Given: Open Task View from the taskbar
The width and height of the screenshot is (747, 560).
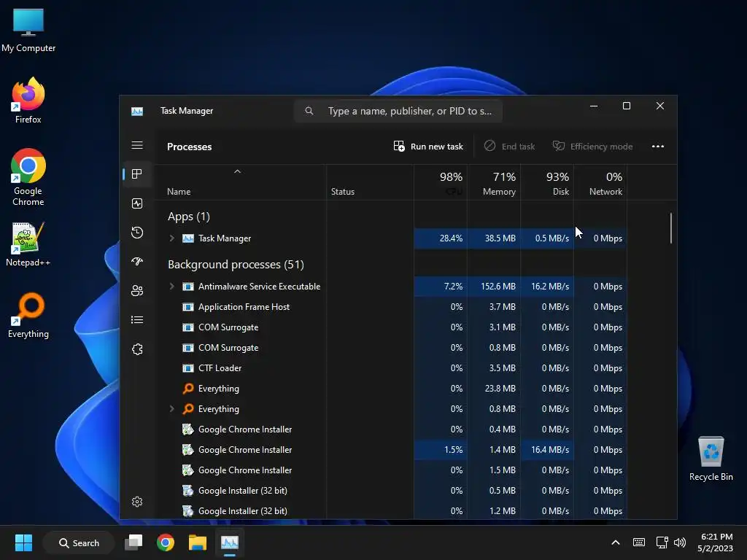Looking at the screenshot, I should pyautogui.click(x=133, y=542).
